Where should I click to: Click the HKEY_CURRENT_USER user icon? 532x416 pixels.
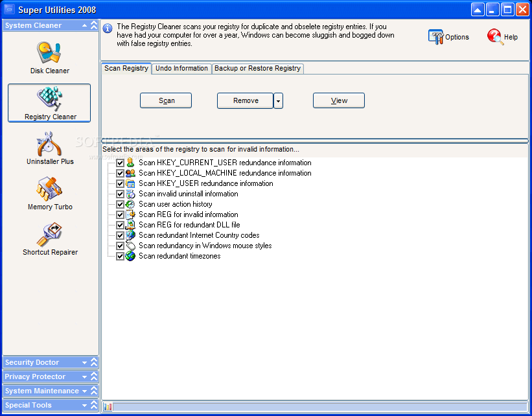pyautogui.click(x=130, y=163)
